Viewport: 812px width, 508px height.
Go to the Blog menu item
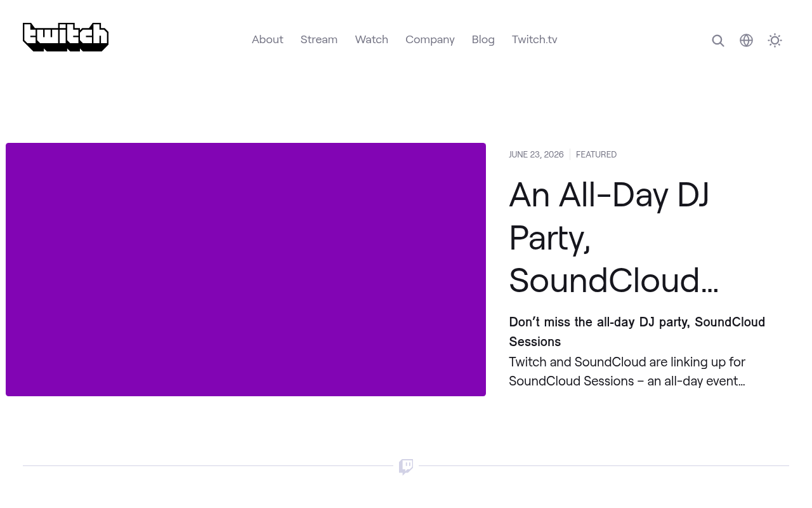(483, 39)
